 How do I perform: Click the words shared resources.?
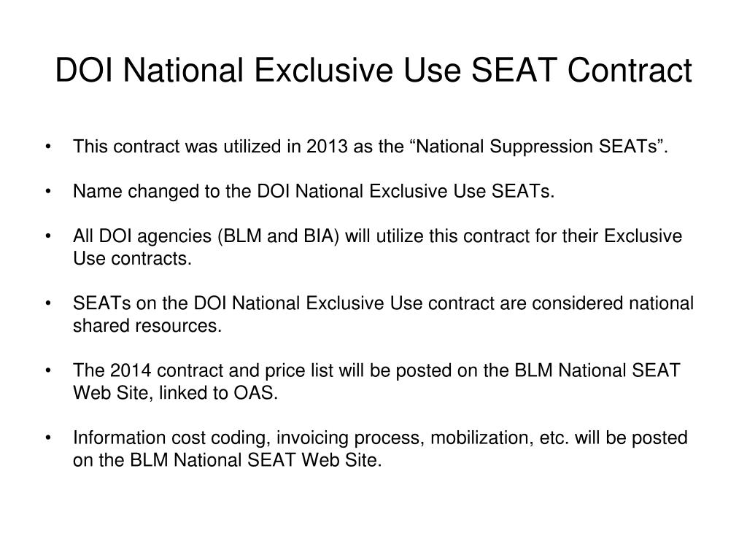(147, 326)
